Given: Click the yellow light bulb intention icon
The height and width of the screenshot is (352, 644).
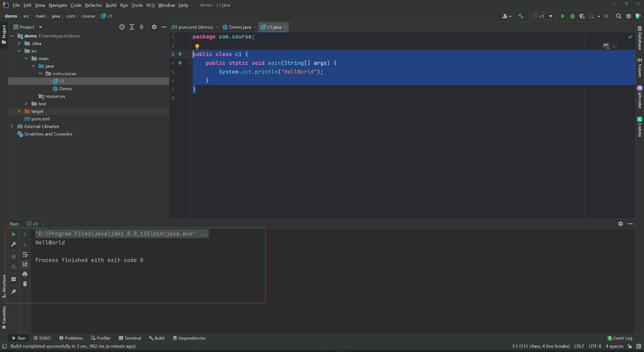Looking at the screenshot, I should coord(197,46).
